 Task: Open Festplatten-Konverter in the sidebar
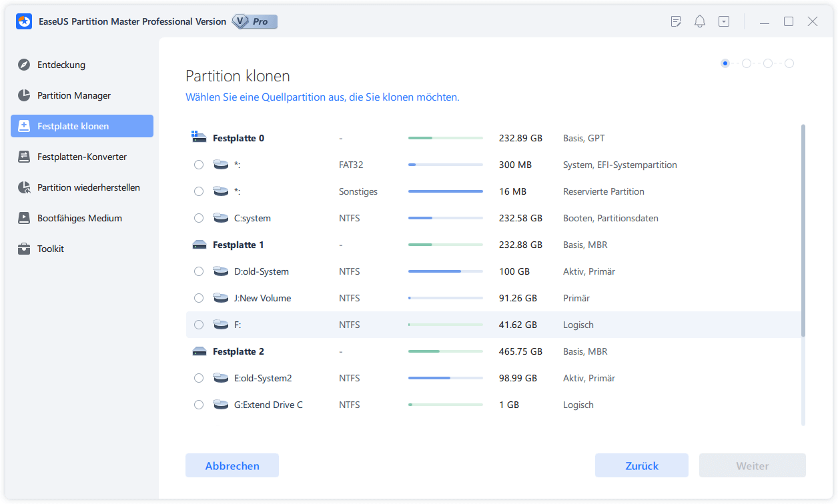(82, 157)
